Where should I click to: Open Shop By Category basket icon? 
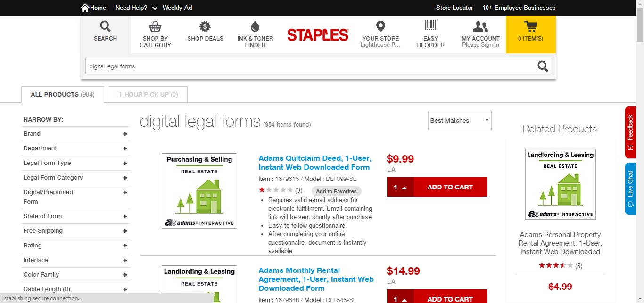pos(155,27)
